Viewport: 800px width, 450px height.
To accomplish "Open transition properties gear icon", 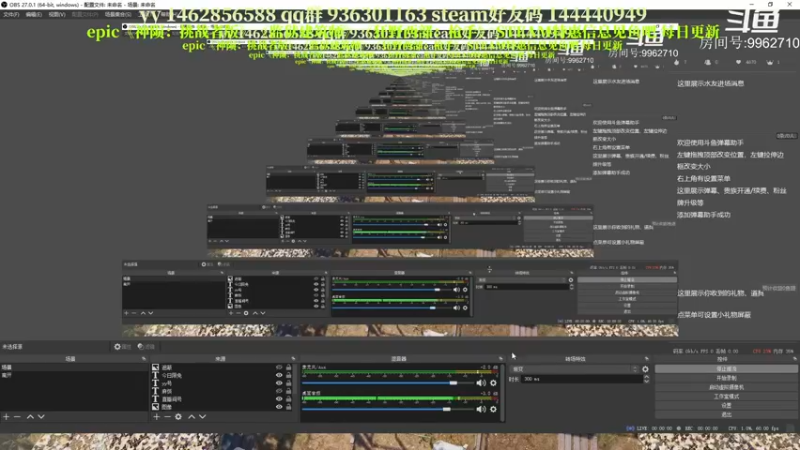I will tap(645, 369).
